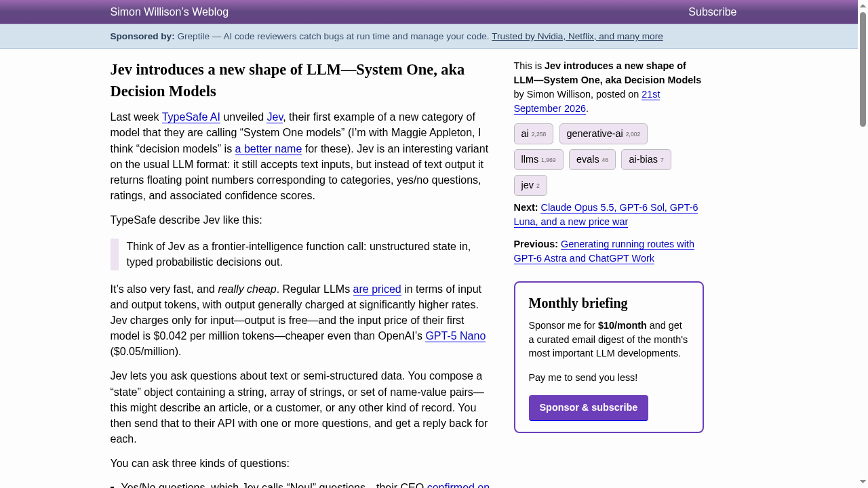Click the article title heading
Screen dimensions: 868x488
(288, 81)
